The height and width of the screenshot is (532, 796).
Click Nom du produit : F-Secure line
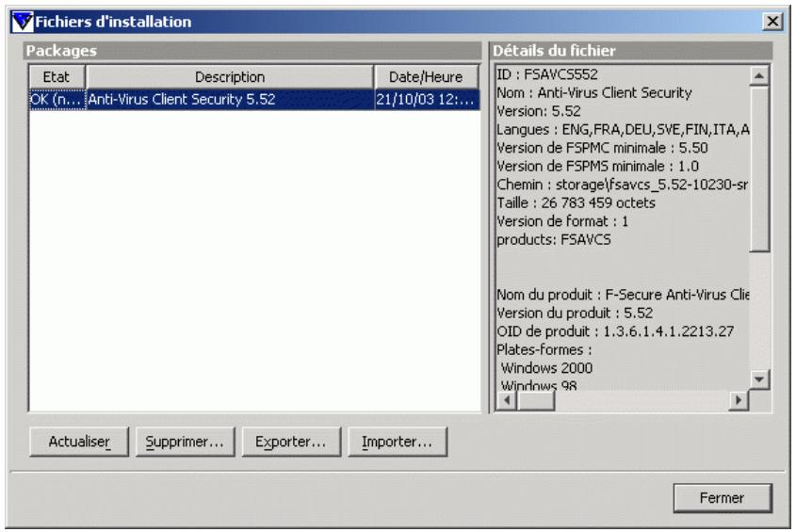tap(623, 295)
